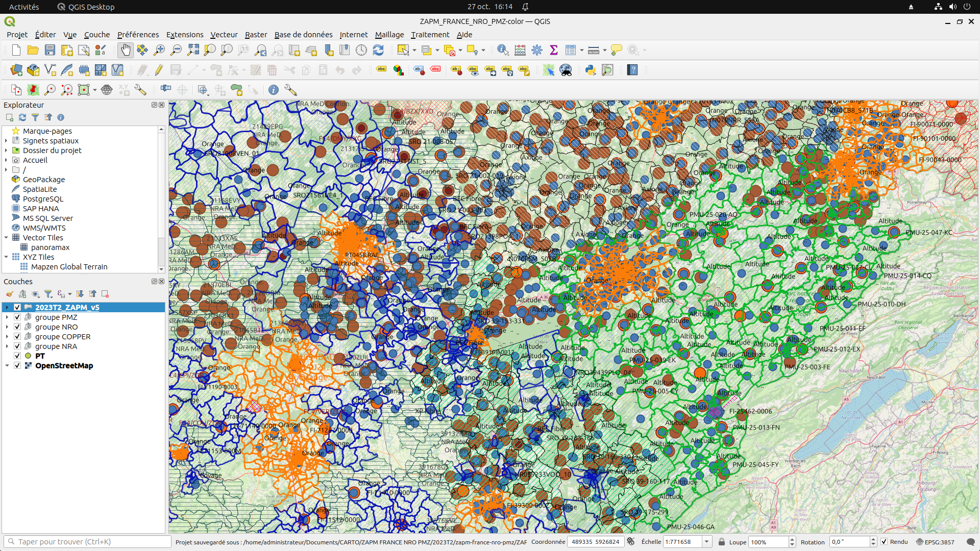Uncheck the groupe PMZ checkbox
The width and height of the screenshot is (980, 551).
coord(17,317)
